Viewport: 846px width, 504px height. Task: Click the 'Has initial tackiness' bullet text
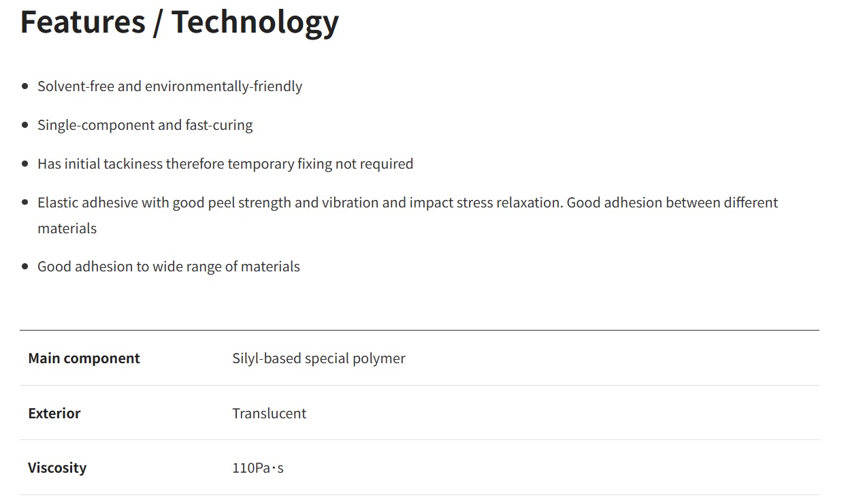[x=225, y=164]
